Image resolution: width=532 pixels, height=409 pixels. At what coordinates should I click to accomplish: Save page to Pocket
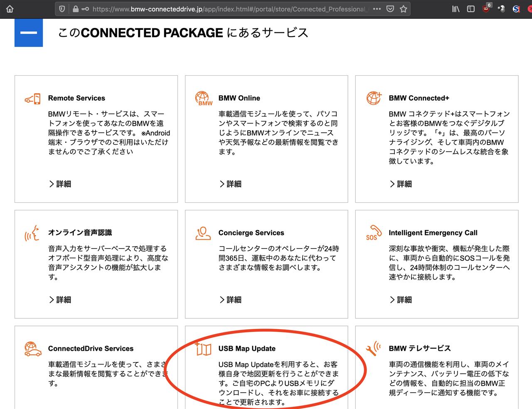click(390, 9)
